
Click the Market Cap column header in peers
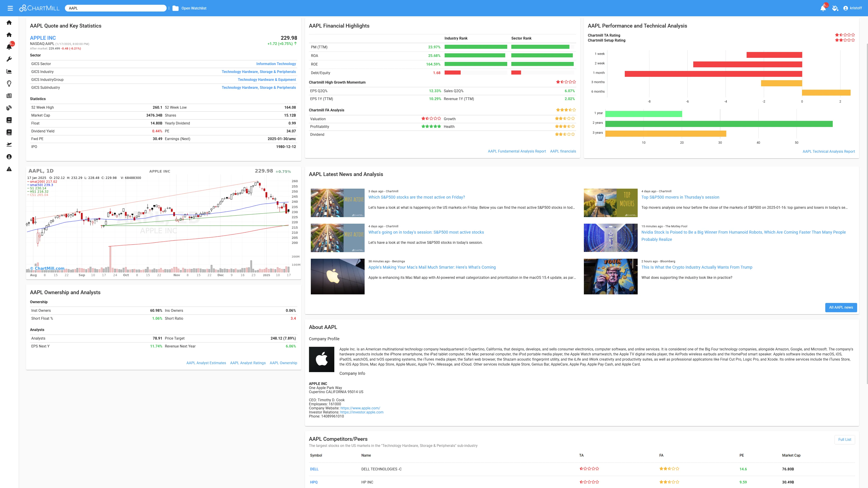[x=791, y=455]
